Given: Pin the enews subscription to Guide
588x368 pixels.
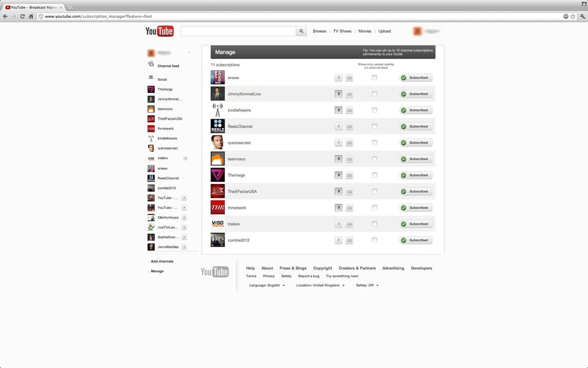Looking at the screenshot, I should [339, 78].
